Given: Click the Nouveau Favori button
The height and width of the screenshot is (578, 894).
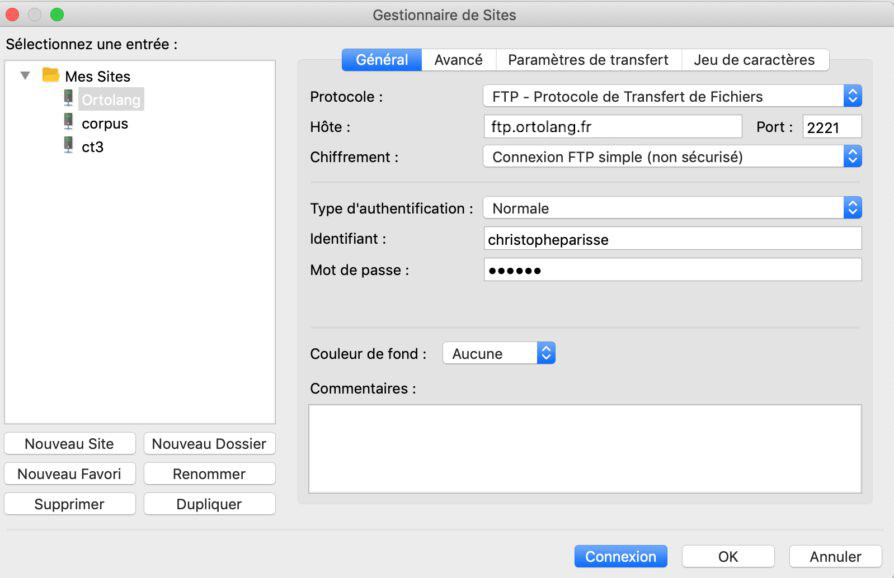Looking at the screenshot, I should pos(70,474).
